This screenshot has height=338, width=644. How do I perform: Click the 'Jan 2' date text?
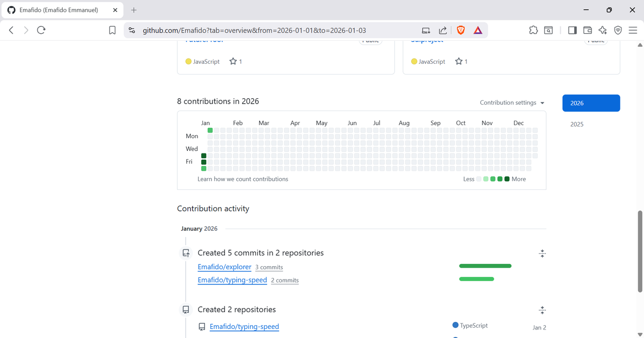pos(539,327)
